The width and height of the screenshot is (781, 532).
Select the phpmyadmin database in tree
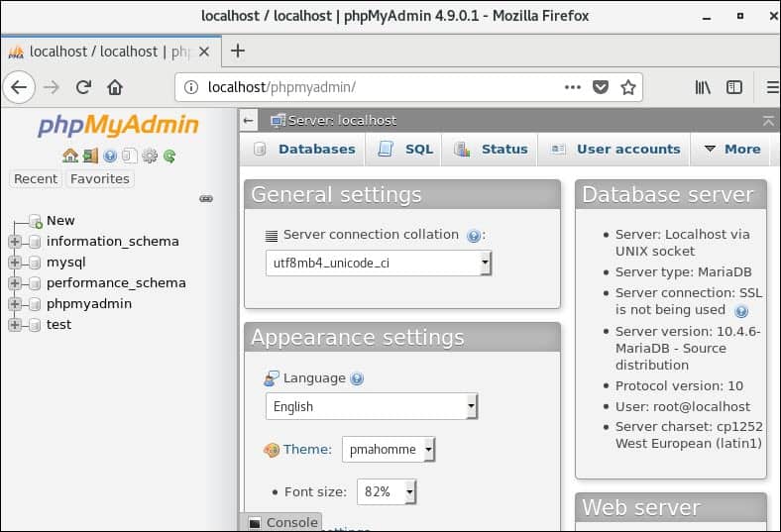[x=89, y=304]
